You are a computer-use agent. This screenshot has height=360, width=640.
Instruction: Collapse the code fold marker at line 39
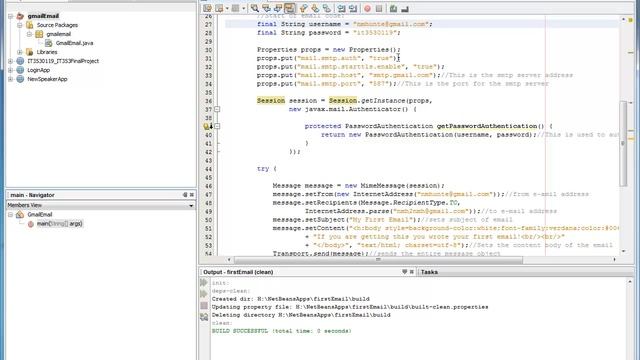[217, 126]
